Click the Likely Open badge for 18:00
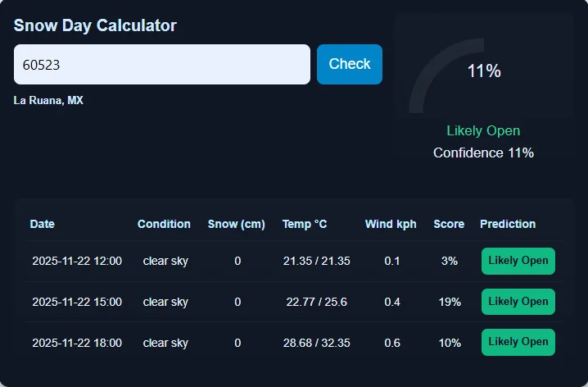Screen dimensions: 588x387 [518, 342]
